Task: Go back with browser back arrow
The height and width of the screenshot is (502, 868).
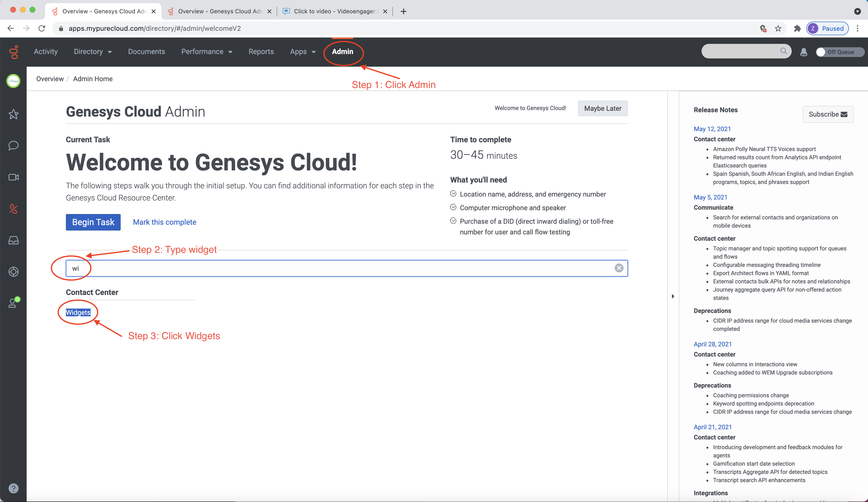Action: point(11,29)
